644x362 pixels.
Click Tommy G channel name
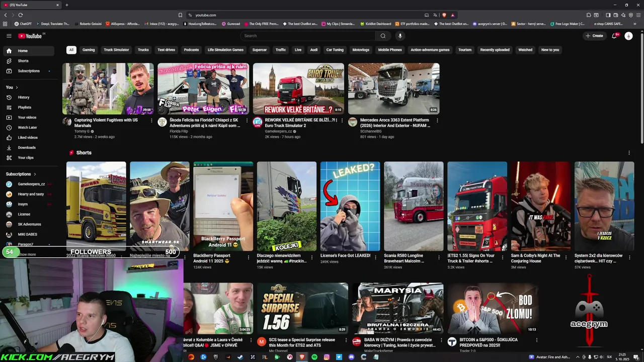click(x=82, y=131)
